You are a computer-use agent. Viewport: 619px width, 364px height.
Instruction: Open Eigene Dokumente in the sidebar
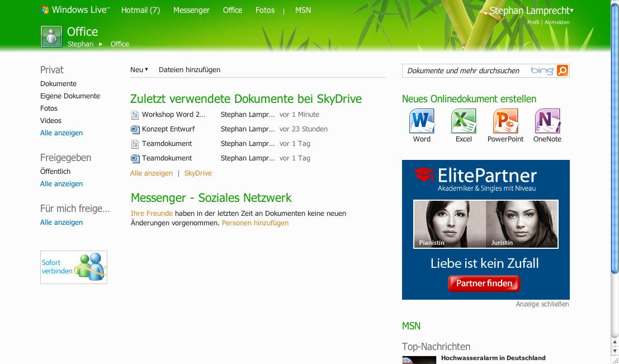point(70,96)
